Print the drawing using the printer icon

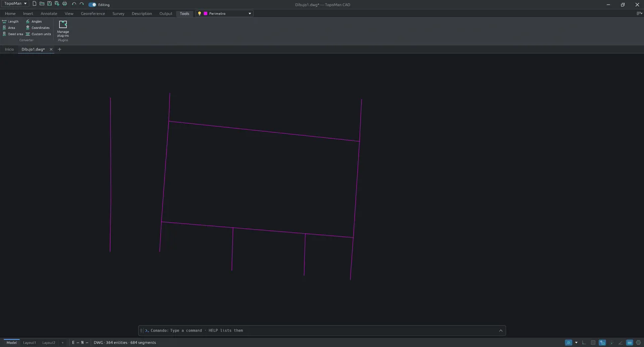[64, 4]
